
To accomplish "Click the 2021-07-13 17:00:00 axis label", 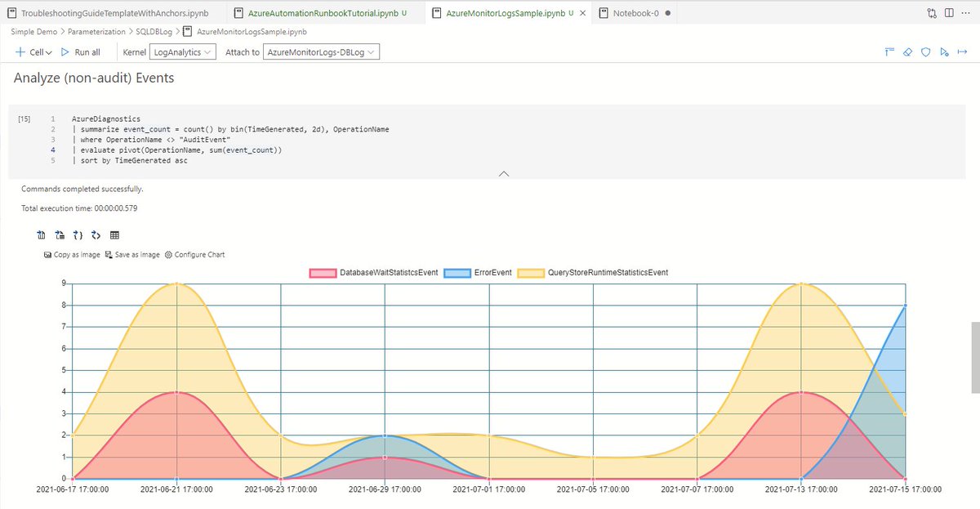I will [x=801, y=489].
